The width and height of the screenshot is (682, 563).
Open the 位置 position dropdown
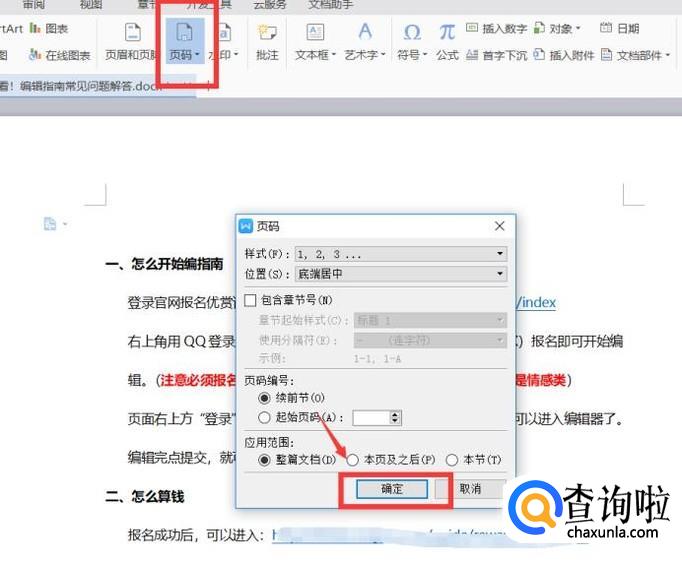point(401,274)
